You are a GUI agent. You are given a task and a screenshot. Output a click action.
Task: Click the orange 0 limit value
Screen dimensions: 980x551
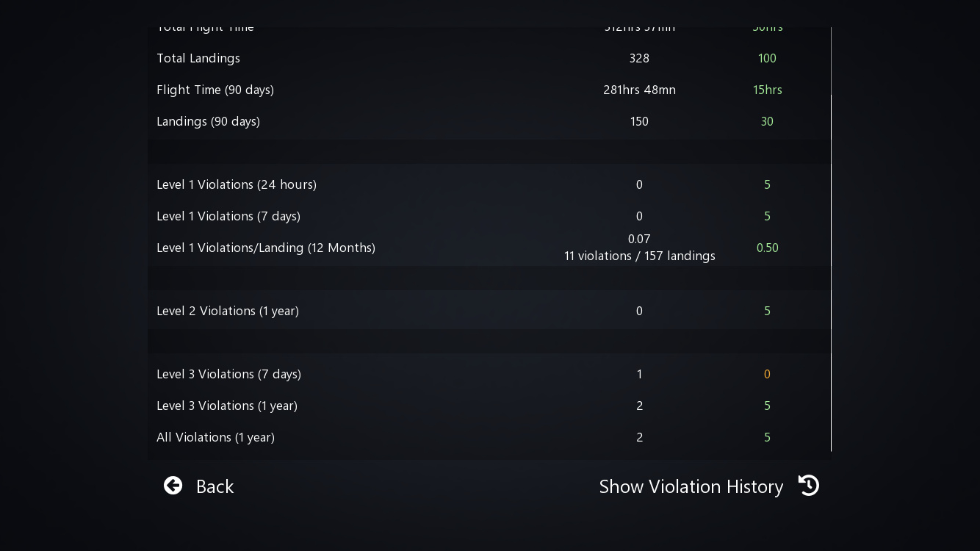767,374
